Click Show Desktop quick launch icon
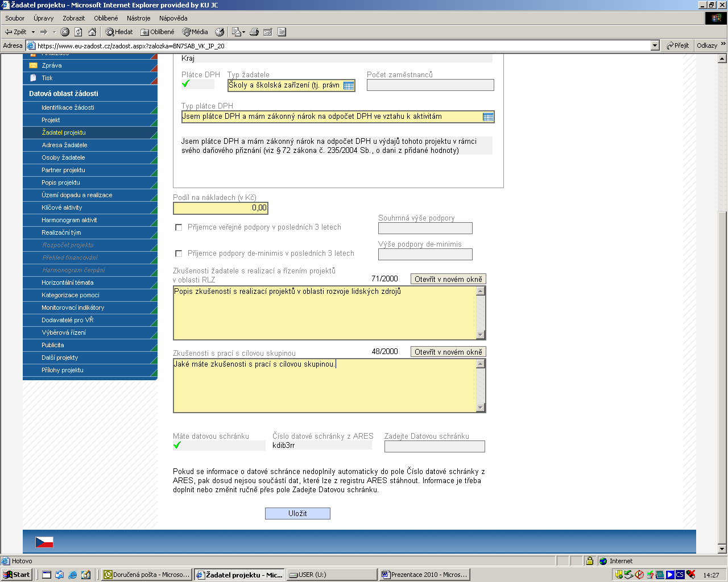Viewport: 728px width, 582px height. tap(47, 575)
